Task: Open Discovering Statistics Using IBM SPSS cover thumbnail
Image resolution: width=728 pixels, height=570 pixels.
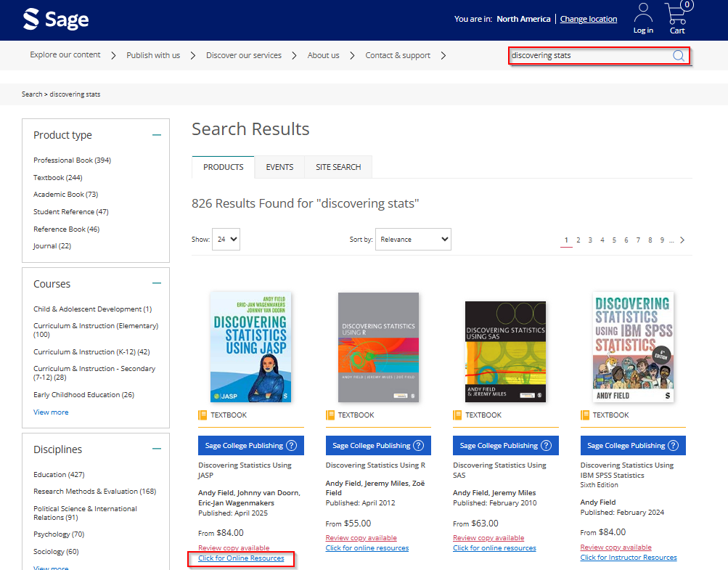Action: (633, 347)
